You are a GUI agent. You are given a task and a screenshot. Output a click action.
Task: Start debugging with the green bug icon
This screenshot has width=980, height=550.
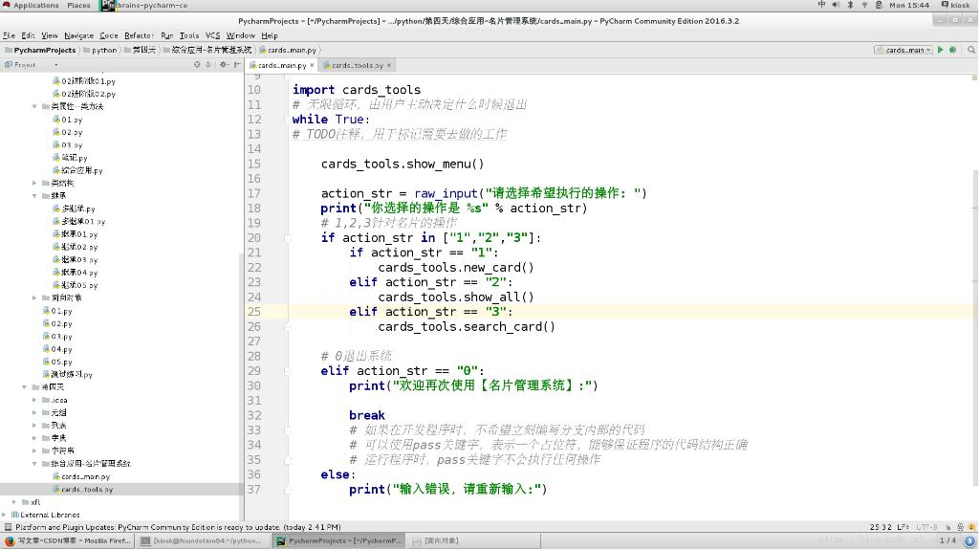tap(953, 50)
